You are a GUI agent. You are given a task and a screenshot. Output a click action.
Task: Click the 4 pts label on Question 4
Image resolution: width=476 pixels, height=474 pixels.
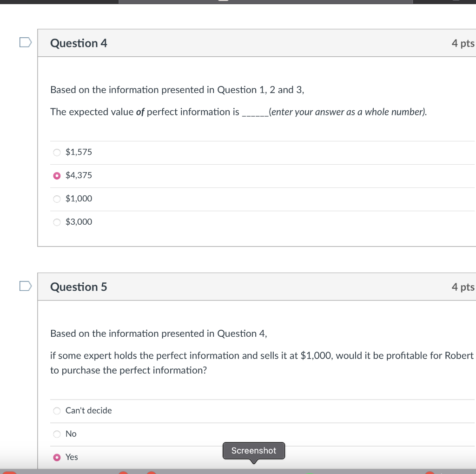[463, 43]
